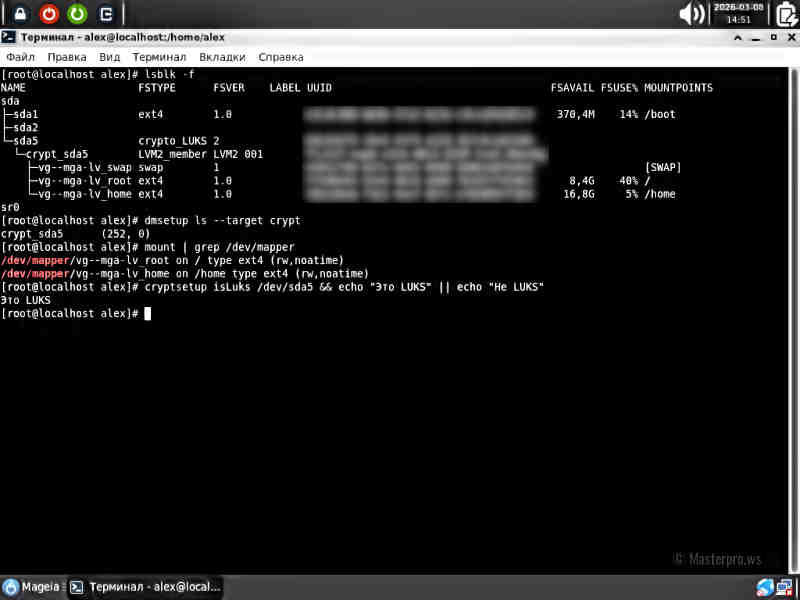This screenshot has height=600, width=800.
Task: Open the Терминал menu
Action: pyautogui.click(x=159, y=58)
